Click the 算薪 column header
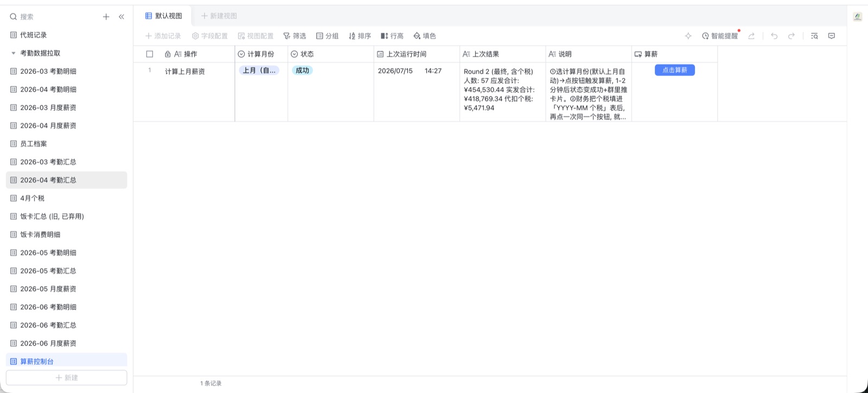868x393 pixels. (x=674, y=54)
